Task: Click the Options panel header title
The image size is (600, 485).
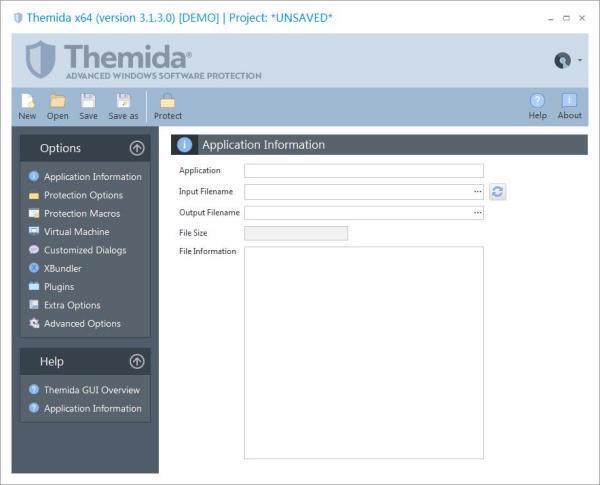Action: (60, 148)
